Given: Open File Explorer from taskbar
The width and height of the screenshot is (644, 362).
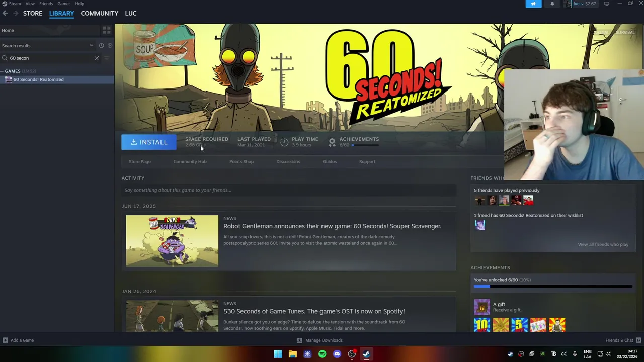Looking at the screenshot, I should point(293,354).
